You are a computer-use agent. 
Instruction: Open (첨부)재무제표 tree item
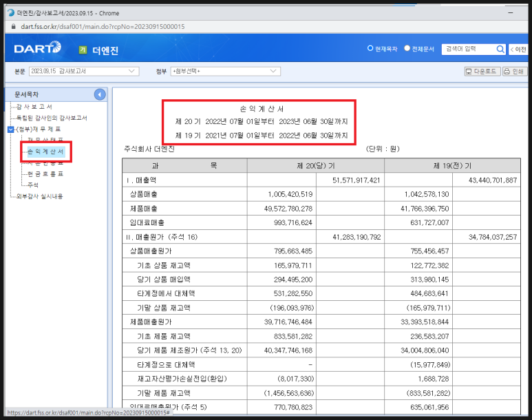(x=39, y=129)
